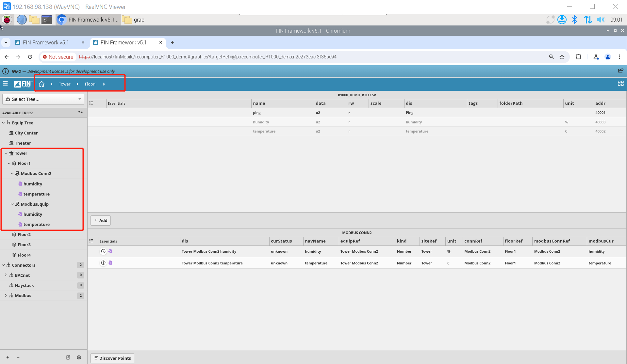Click Floor1 in breadcrumb
627x364 pixels.
91,84
